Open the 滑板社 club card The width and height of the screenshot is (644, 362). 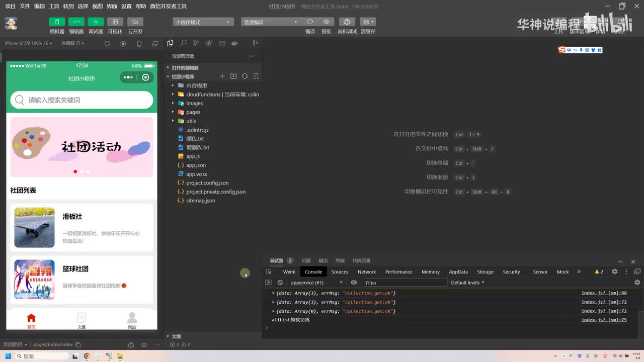82,227
